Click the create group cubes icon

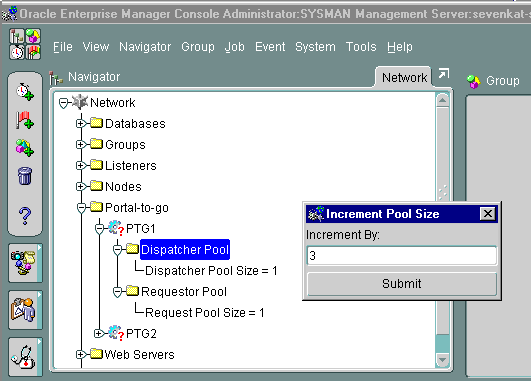25,148
